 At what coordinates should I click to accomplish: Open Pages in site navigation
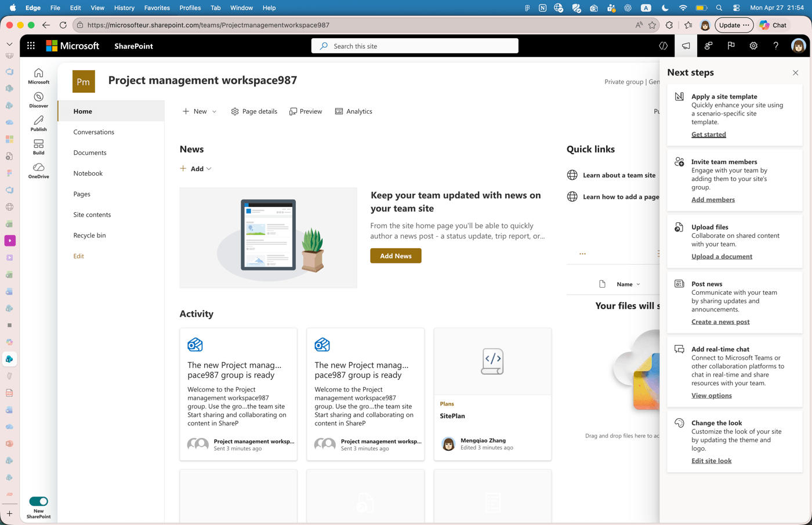click(82, 194)
